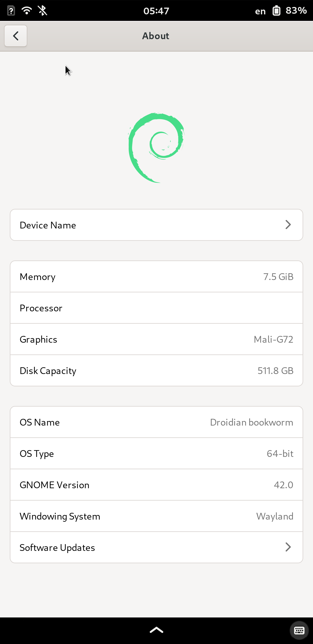Click the OS Name Droidian bookworm row

click(156, 422)
